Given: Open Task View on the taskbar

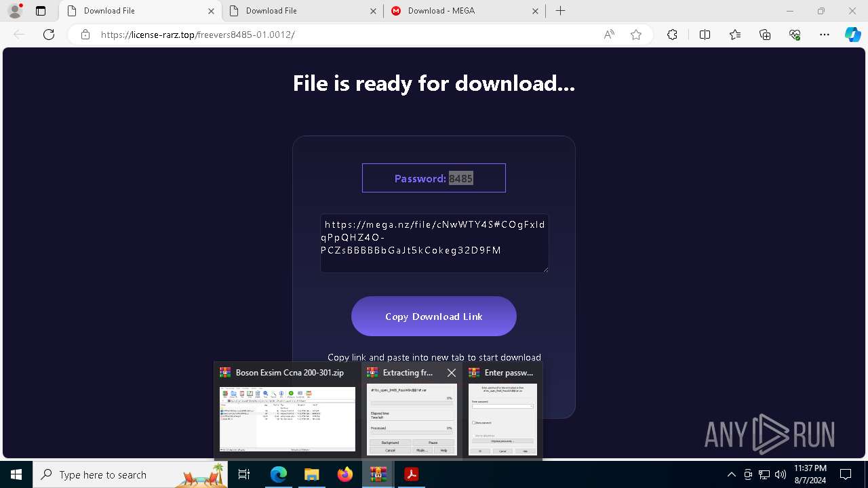Looking at the screenshot, I should (x=245, y=474).
